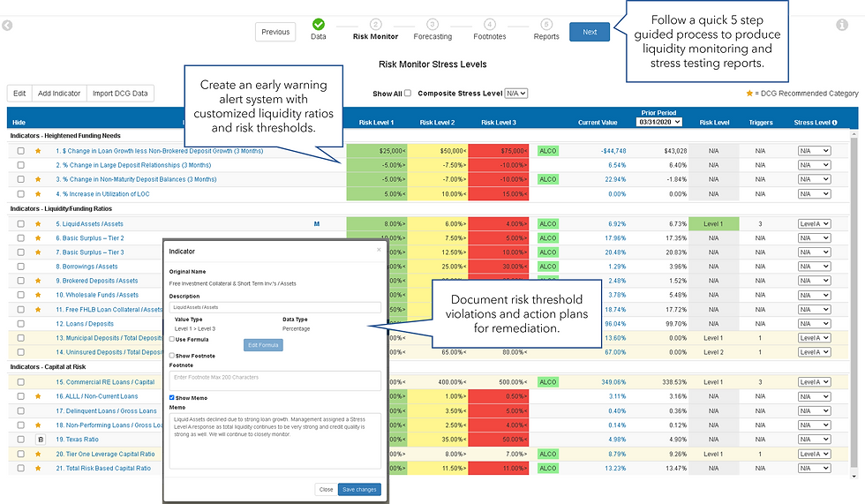Click the Footnote text box in dialog

coord(275,380)
